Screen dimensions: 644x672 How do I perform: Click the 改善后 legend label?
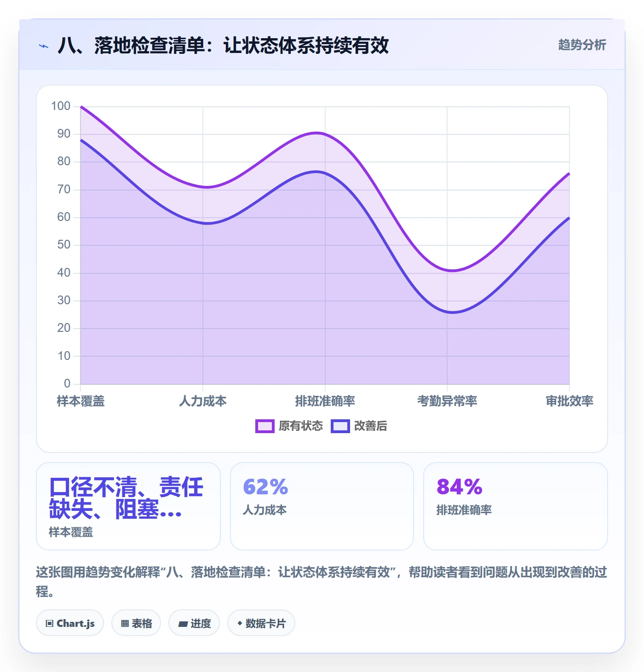click(x=370, y=426)
